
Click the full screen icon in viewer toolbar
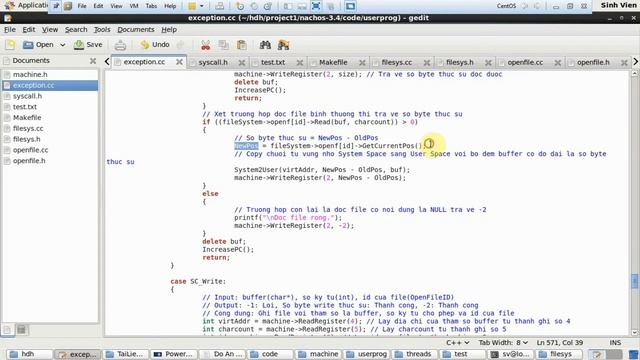[x=316, y=6]
